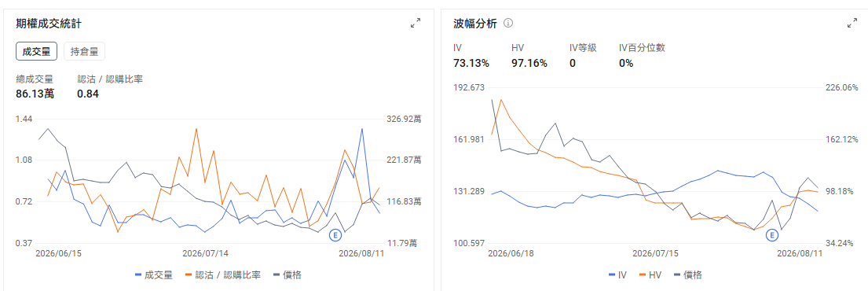868x291 pixels.
Task: Open the info icon beside 波幅分析
Action: click(x=508, y=24)
